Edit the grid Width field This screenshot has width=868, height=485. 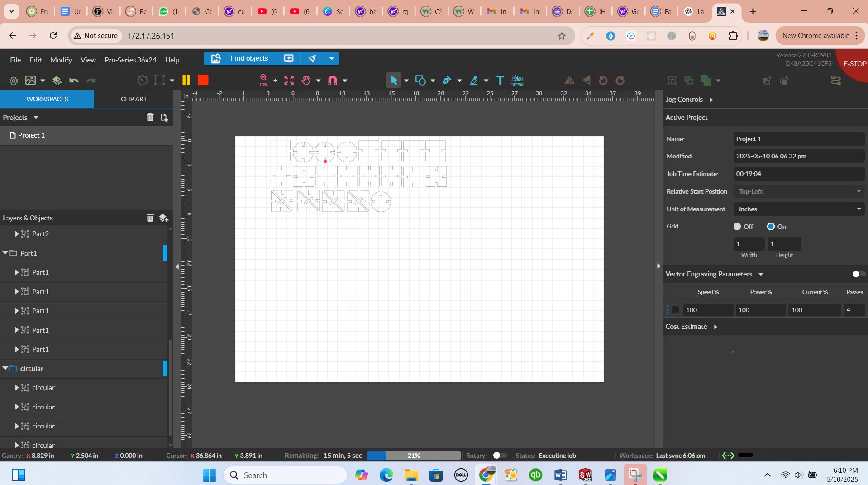[x=749, y=244]
